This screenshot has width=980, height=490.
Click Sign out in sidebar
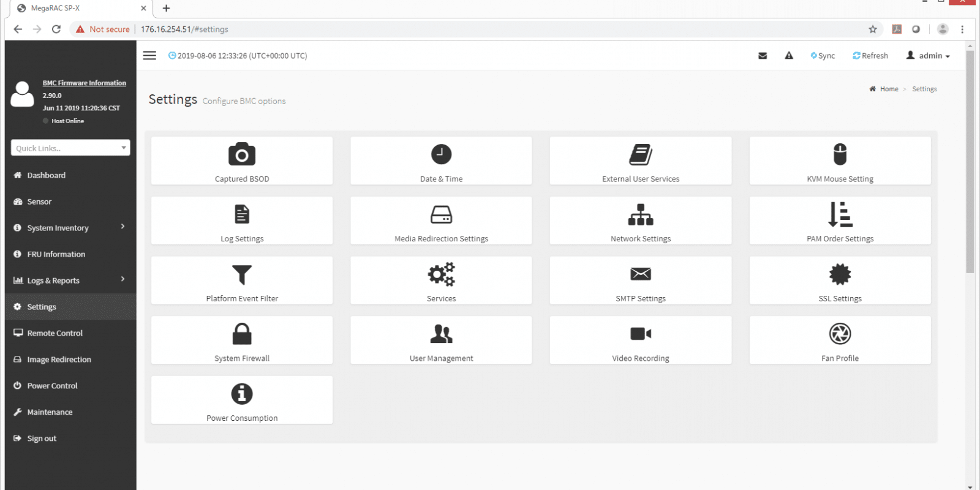tap(70, 439)
